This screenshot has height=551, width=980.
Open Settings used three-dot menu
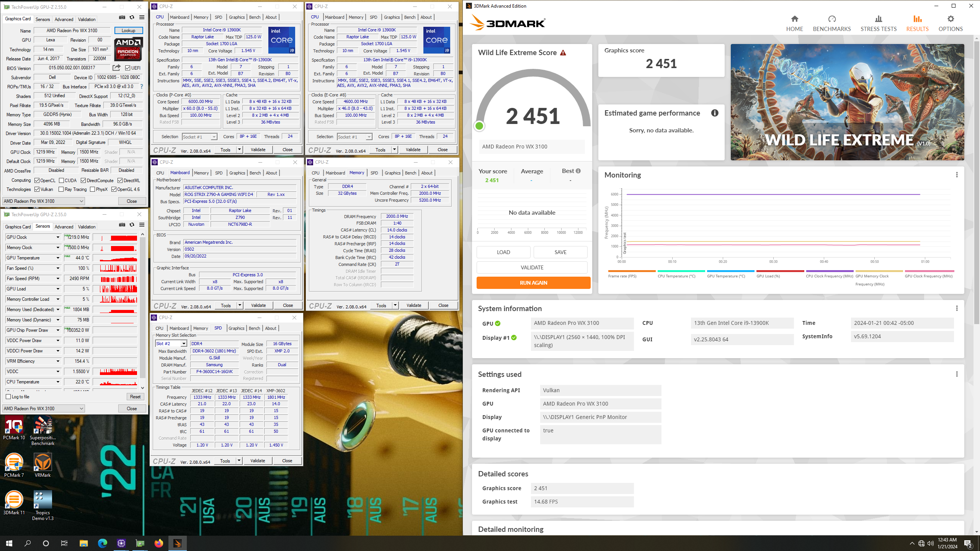(957, 374)
